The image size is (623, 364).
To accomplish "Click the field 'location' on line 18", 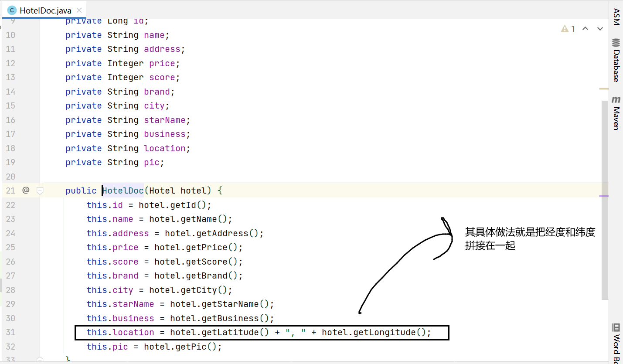I will [x=165, y=148].
